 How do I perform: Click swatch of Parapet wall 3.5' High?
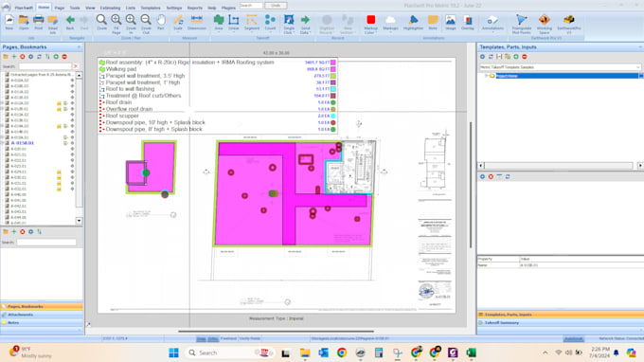(x=333, y=76)
